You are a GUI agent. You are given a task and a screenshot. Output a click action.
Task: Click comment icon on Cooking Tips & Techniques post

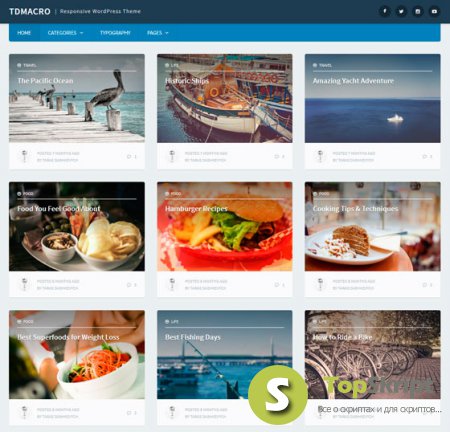pos(425,285)
